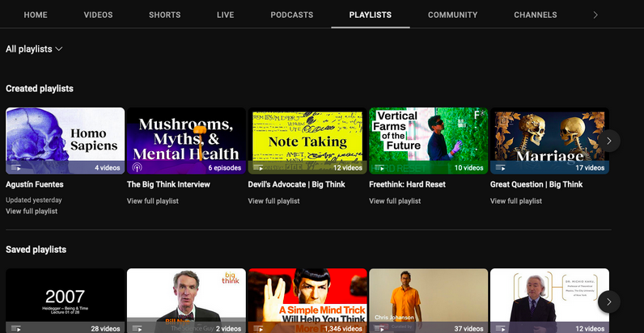
Task: Open the Note Taking playlist thumbnail
Action: [307, 141]
